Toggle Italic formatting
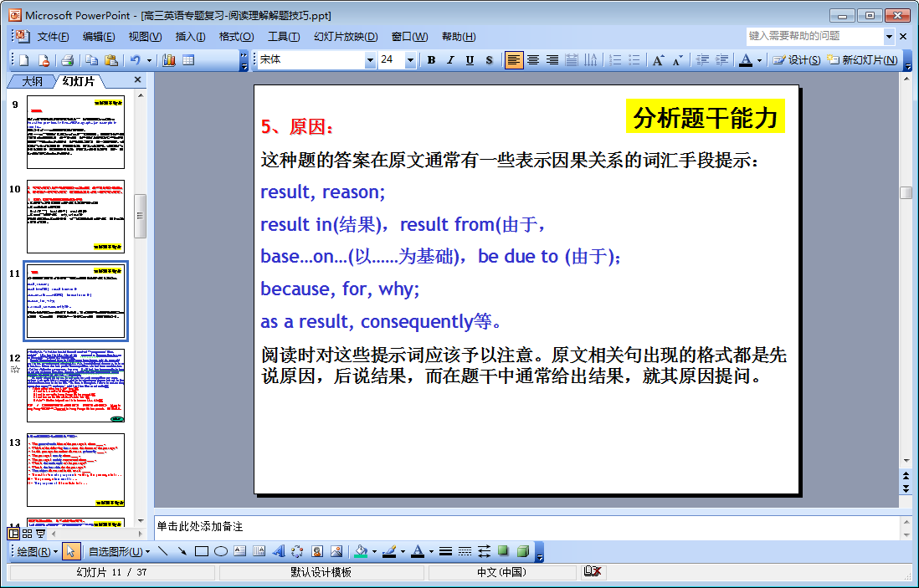 (450, 59)
